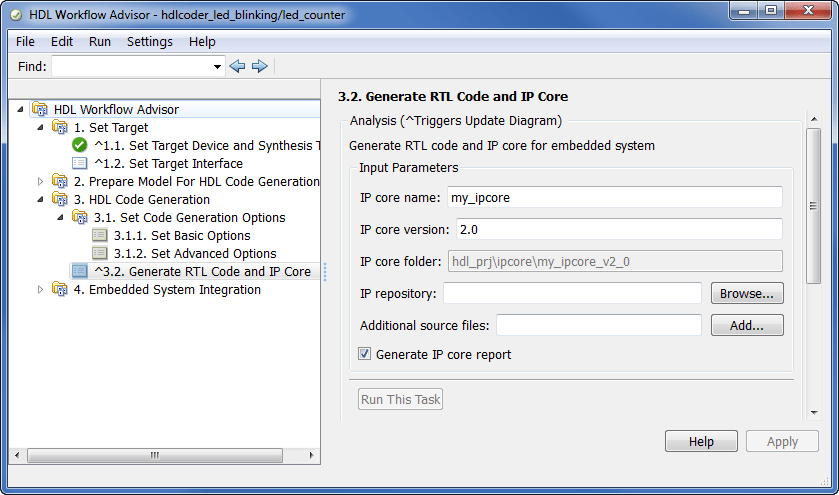Click the find previous (left arrow) icon
Image resolution: width=839 pixels, height=495 pixels.
click(237, 66)
